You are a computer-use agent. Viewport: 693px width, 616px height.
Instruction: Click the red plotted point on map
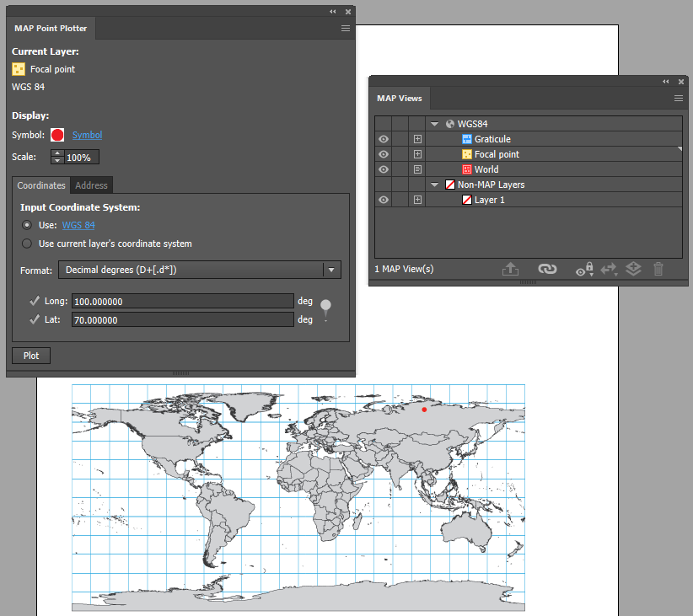click(424, 410)
